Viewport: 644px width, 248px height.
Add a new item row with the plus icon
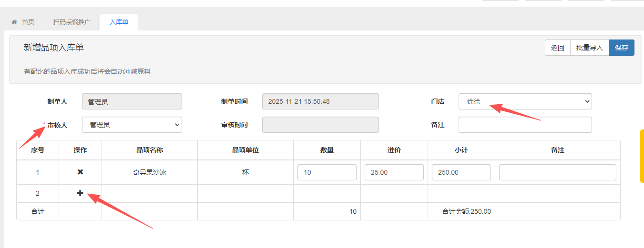coord(80,193)
